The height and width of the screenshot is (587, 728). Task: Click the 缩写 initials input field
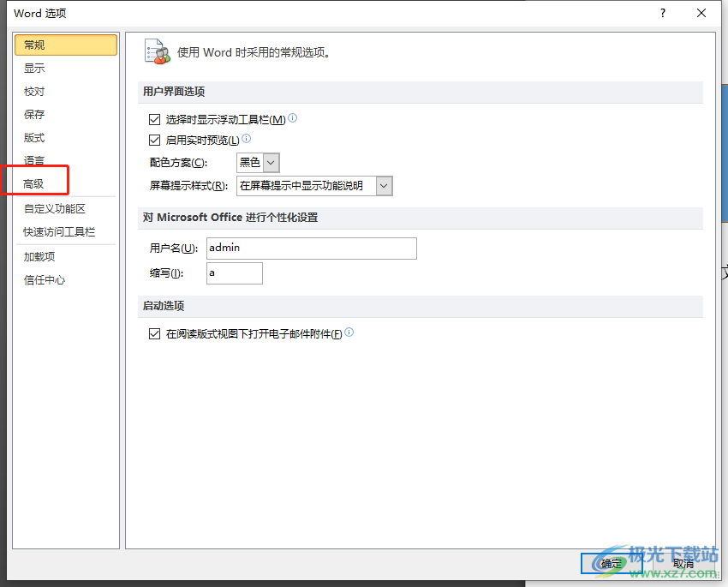tap(235, 273)
